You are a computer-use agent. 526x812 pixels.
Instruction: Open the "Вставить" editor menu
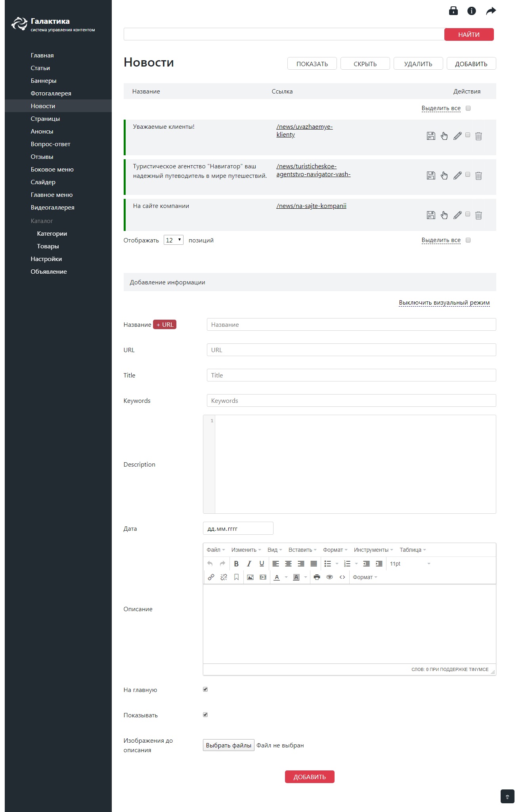point(302,550)
